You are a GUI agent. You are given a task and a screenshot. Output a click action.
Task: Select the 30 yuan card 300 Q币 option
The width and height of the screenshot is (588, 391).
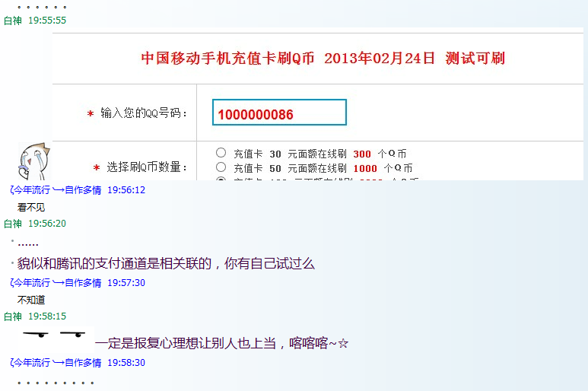(221, 153)
